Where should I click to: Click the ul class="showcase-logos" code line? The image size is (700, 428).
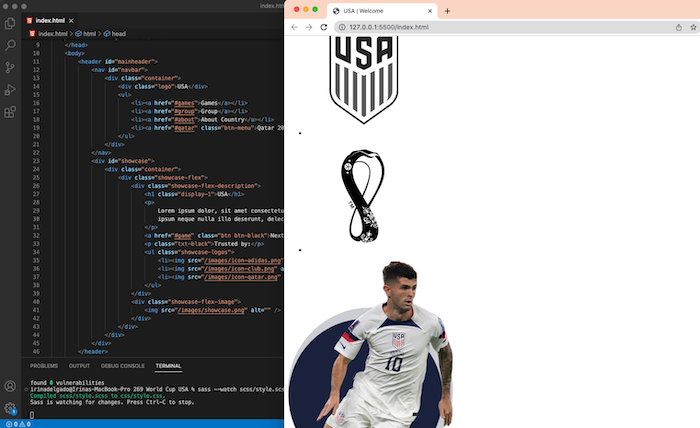(x=189, y=252)
